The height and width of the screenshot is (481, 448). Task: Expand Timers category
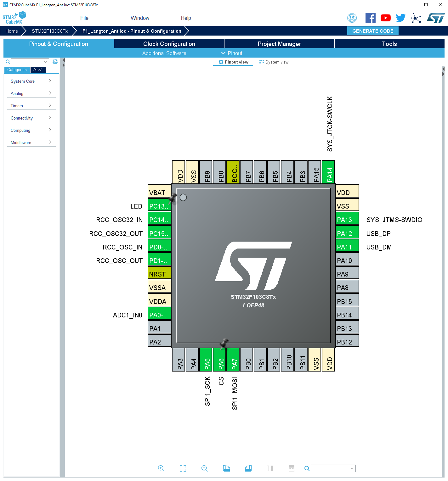[31, 106]
